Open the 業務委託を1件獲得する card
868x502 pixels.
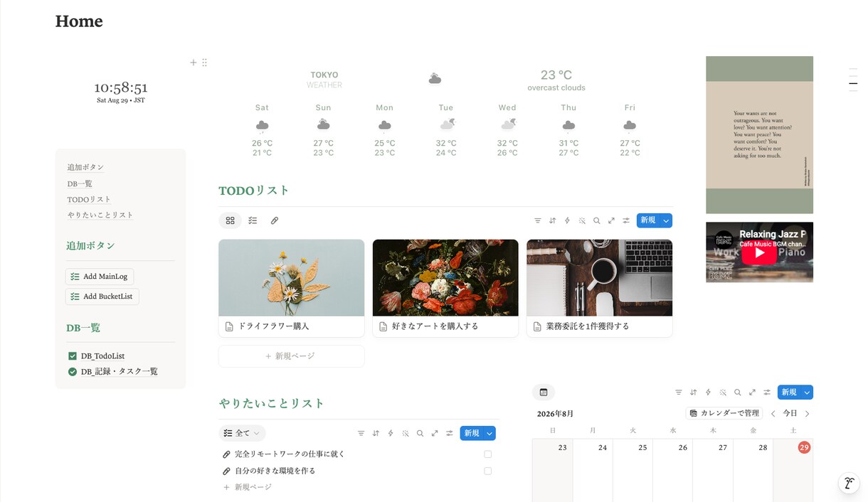[600, 288]
